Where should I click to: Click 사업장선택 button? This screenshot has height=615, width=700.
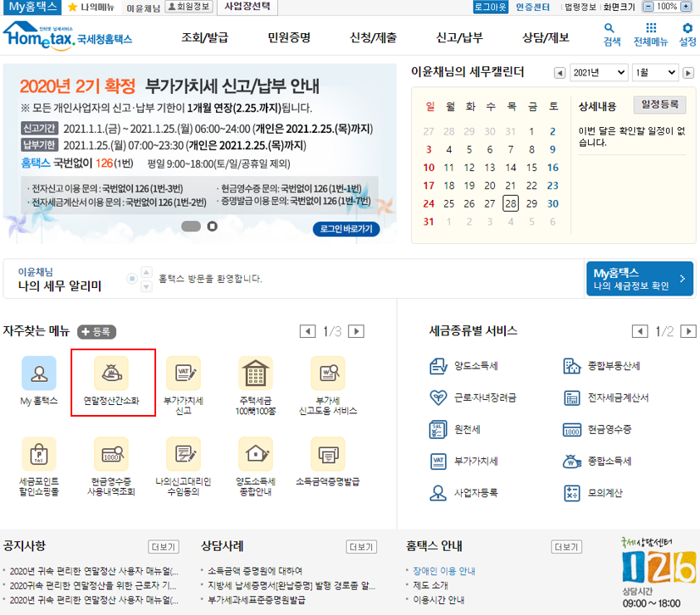click(x=247, y=7)
